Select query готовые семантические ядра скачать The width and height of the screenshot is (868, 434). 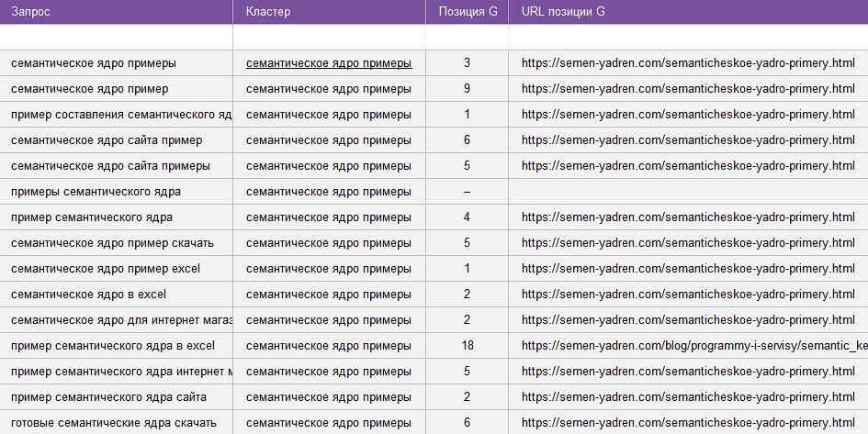coord(114,423)
